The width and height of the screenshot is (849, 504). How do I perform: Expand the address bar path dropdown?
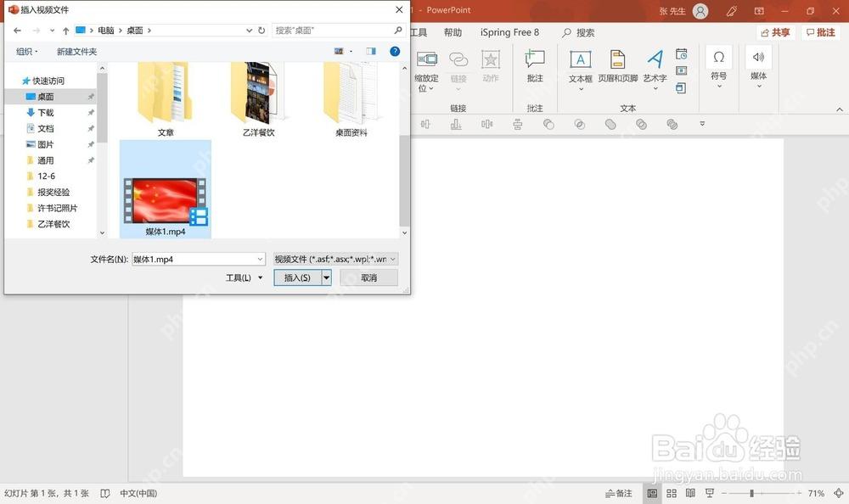point(249,31)
